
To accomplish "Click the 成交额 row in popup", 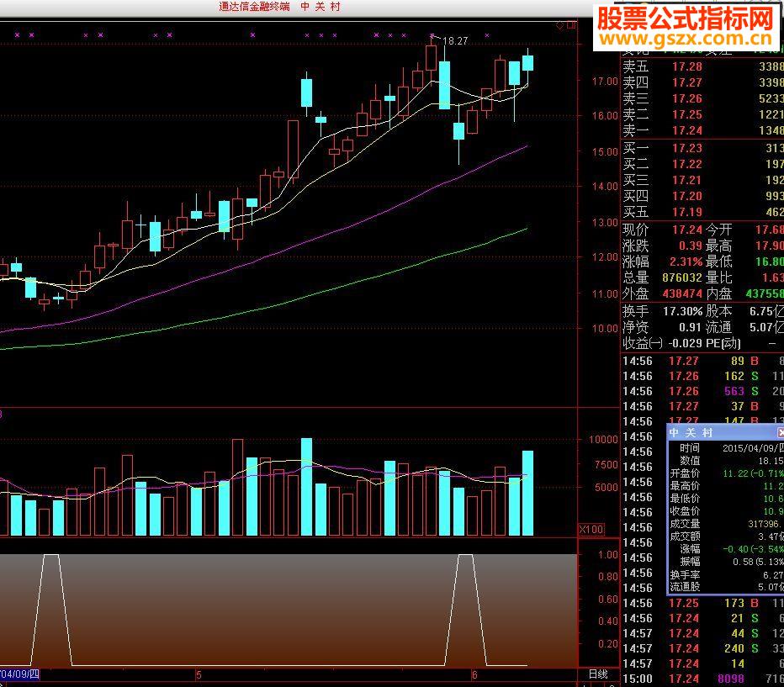I will pyautogui.click(x=727, y=536).
